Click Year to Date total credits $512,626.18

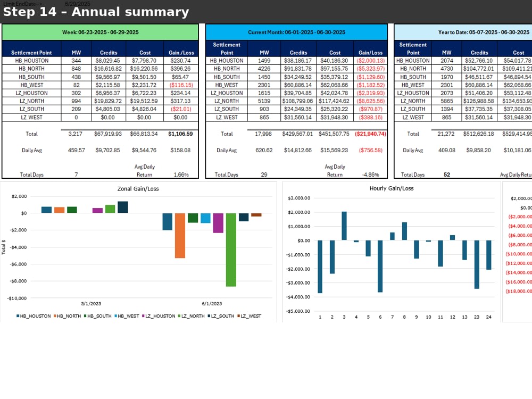pos(478,134)
